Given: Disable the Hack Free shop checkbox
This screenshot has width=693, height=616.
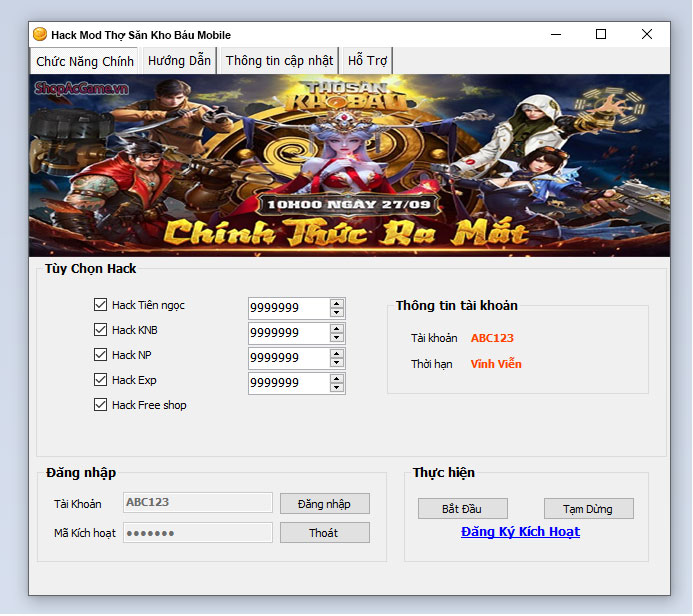Looking at the screenshot, I should pos(100,404).
